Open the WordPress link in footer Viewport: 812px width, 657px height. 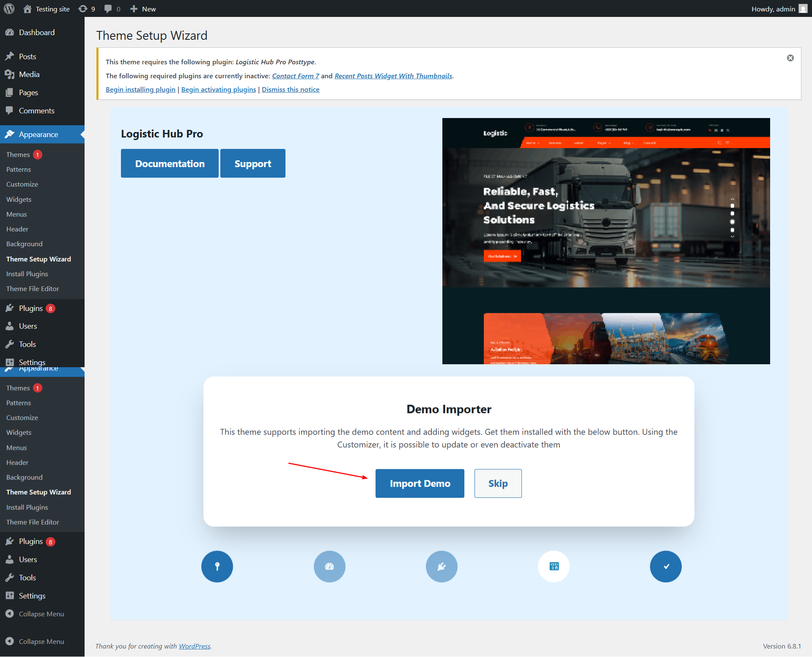(195, 646)
